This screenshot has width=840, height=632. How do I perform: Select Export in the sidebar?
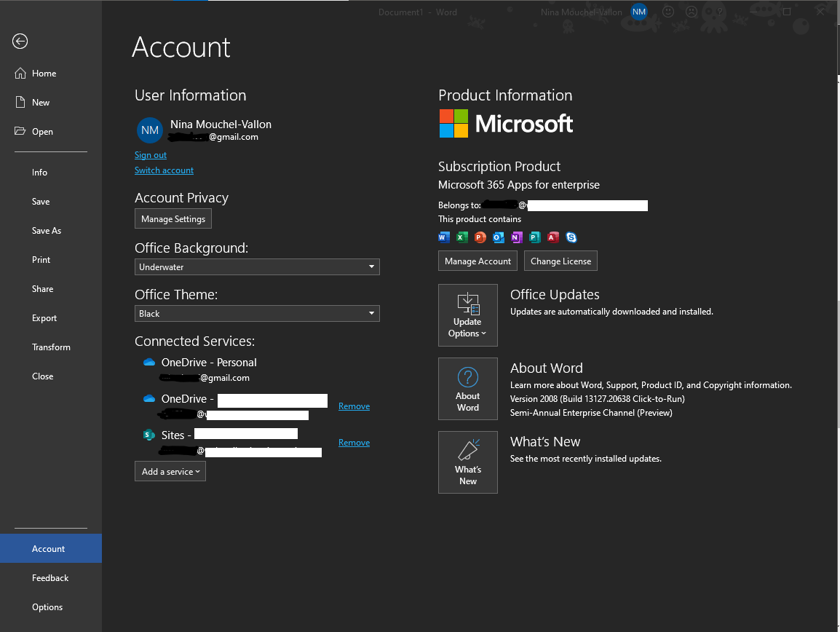coord(44,318)
